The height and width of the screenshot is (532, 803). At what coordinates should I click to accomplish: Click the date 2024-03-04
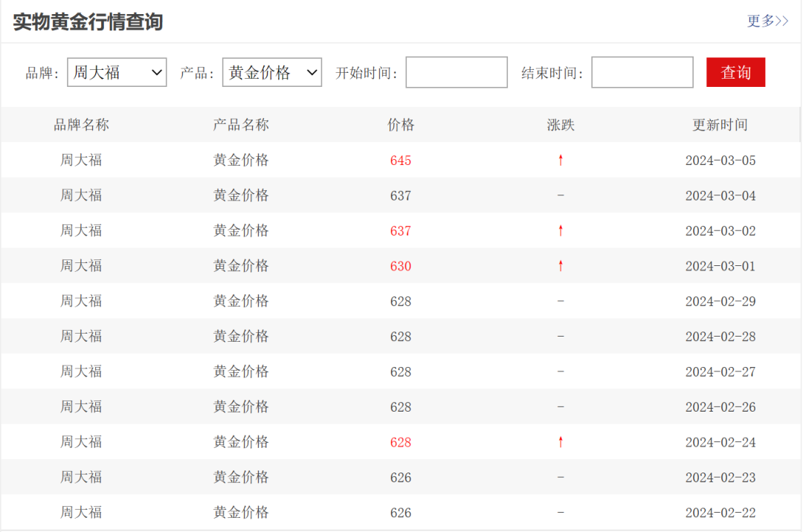coord(720,196)
